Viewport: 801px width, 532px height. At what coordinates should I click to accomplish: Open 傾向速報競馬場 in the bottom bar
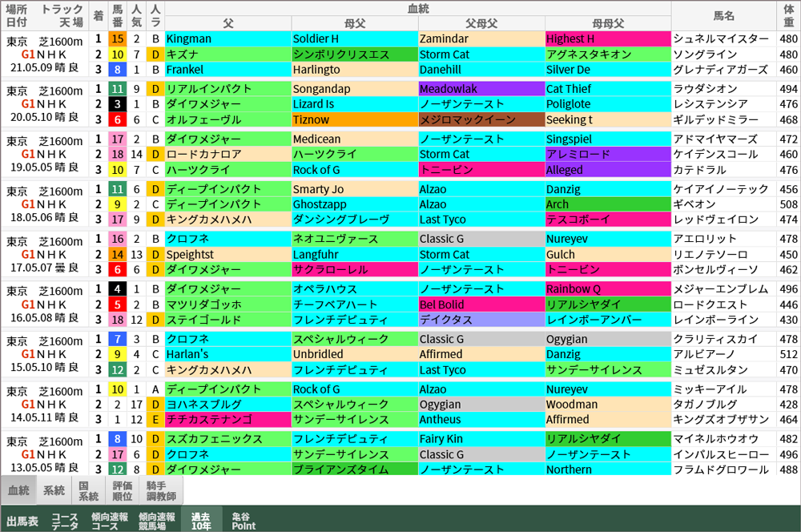pos(156,521)
